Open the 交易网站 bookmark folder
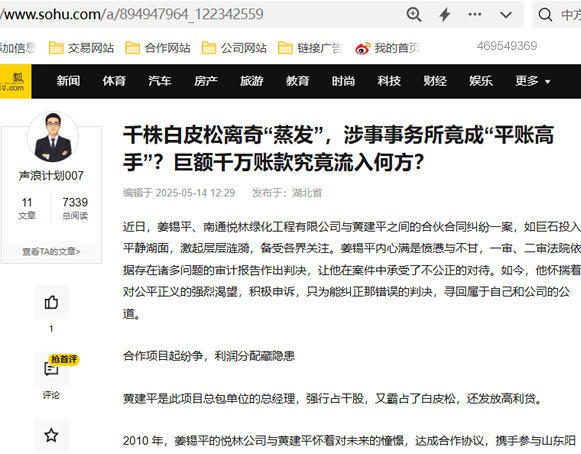This screenshot has width=581, height=454. pos(82,48)
